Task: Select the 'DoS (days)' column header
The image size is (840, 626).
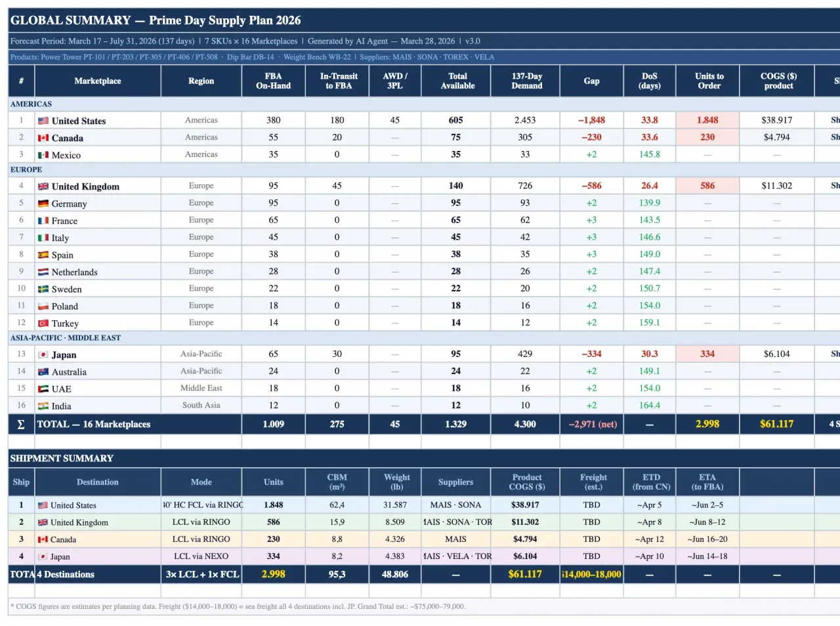Action: pyautogui.click(x=650, y=81)
